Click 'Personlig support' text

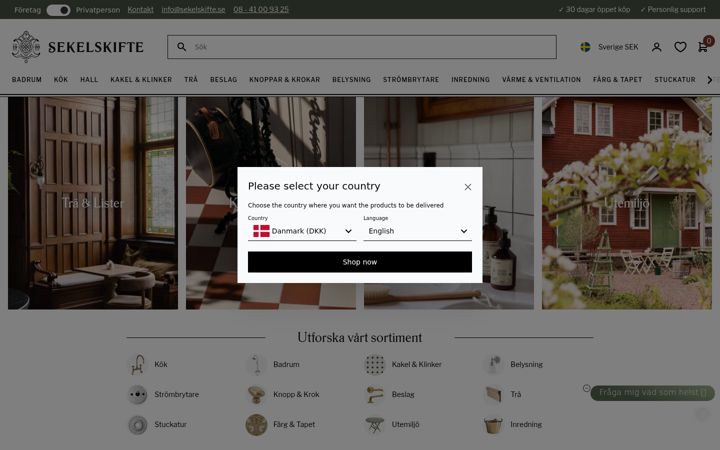(x=676, y=10)
